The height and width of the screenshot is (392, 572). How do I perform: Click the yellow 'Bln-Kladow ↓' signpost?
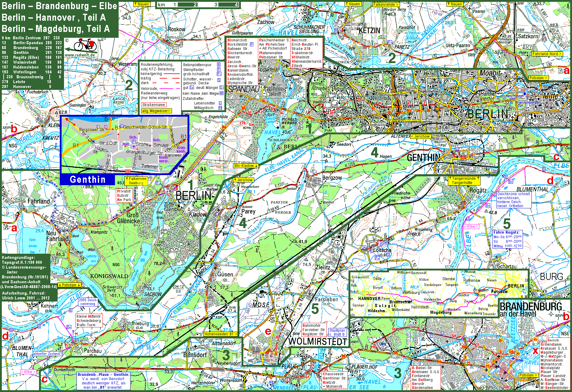point(246,166)
